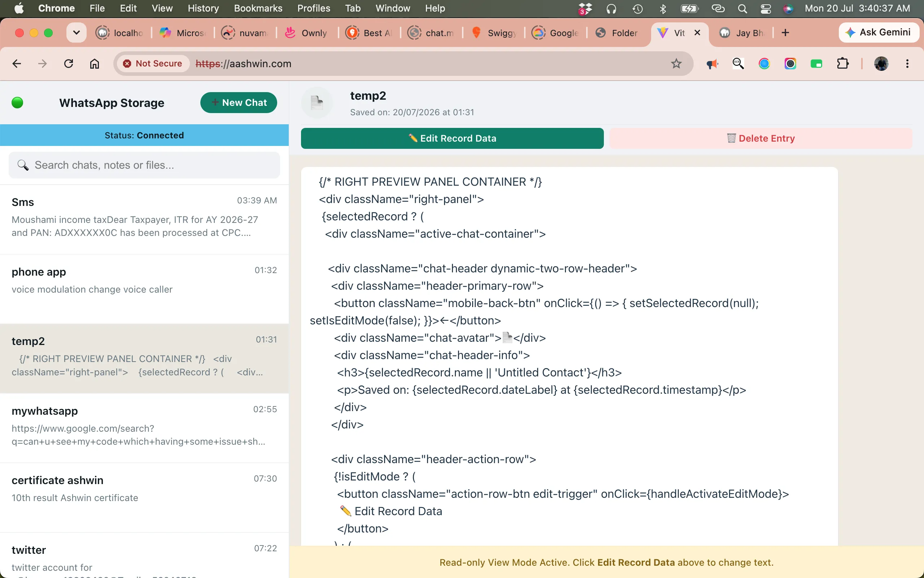
Task: Click the Bluetooth menu bar icon
Action: [663, 8]
